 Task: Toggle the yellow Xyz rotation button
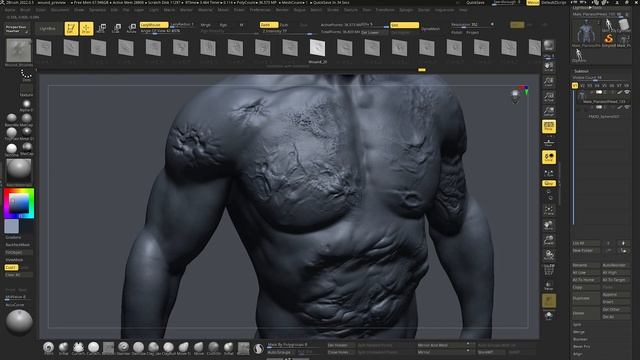click(x=549, y=183)
